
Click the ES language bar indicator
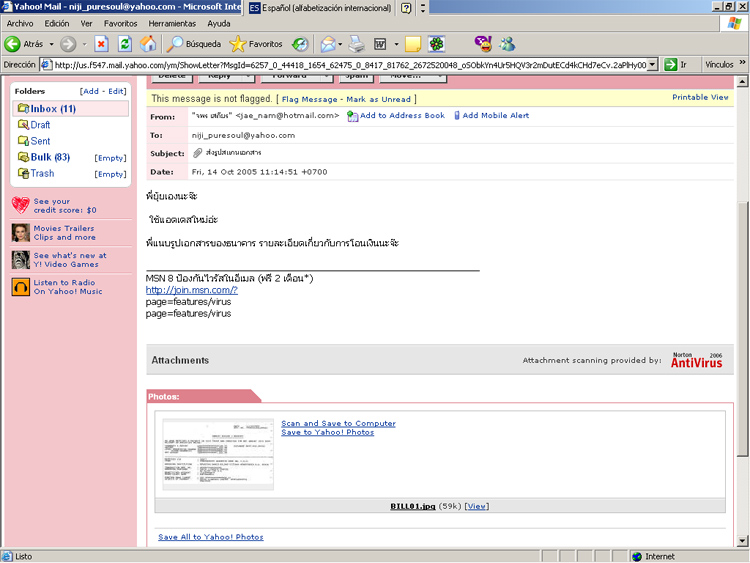pyautogui.click(x=254, y=8)
